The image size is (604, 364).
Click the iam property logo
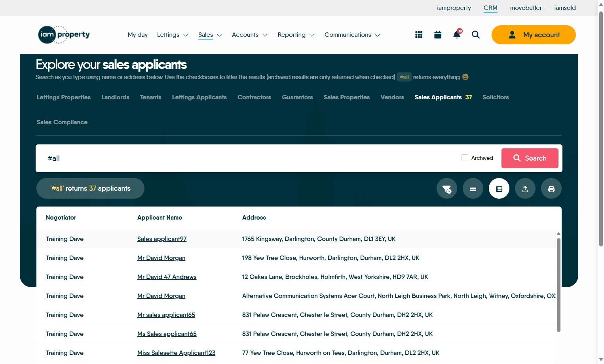(64, 34)
